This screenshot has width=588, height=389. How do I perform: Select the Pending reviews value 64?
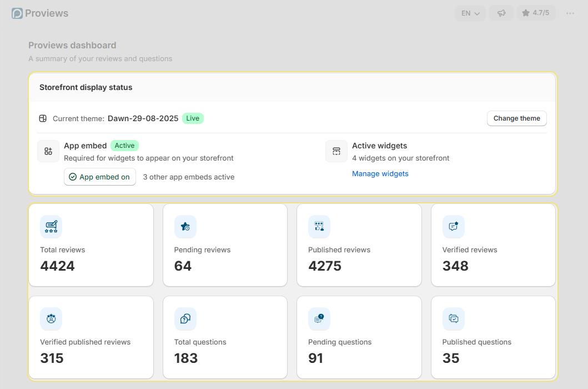tap(183, 266)
